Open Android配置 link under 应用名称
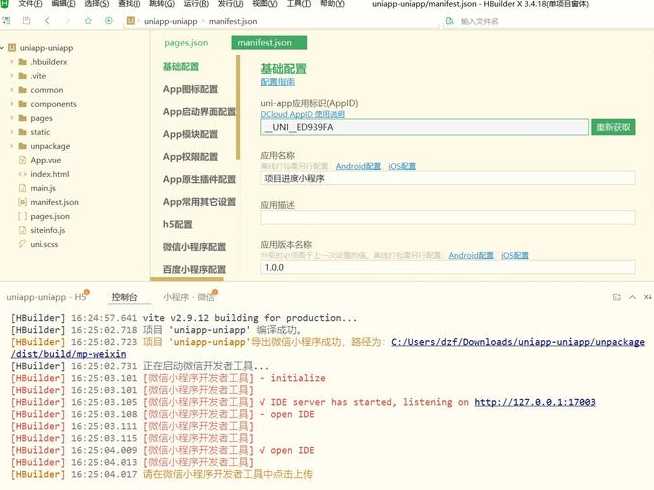 point(358,166)
